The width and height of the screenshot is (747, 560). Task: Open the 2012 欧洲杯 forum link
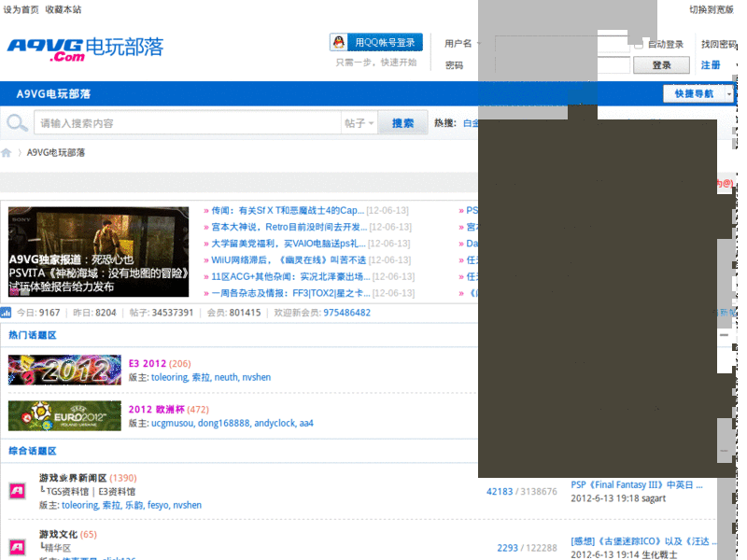coord(156,410)
